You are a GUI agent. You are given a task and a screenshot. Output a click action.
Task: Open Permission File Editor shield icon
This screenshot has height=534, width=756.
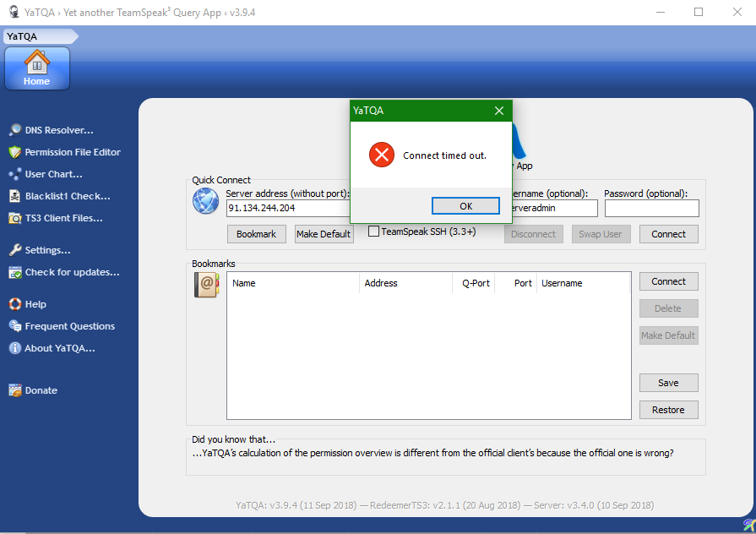[15, 152]
